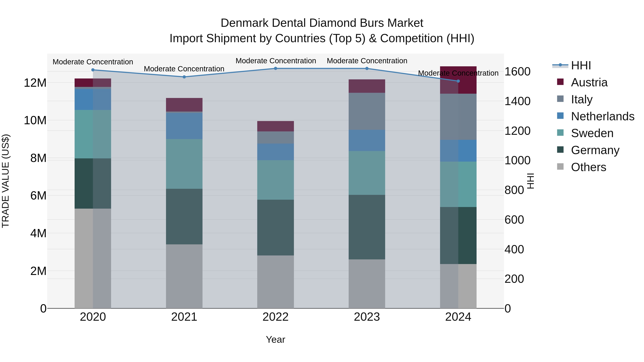Click the Year x-axis title
This screenshot has width=644, height=362.
pos(275,339)
